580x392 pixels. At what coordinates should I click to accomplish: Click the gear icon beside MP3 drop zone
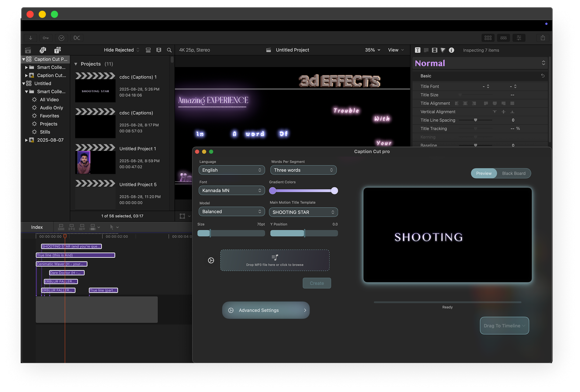point(211,260)
